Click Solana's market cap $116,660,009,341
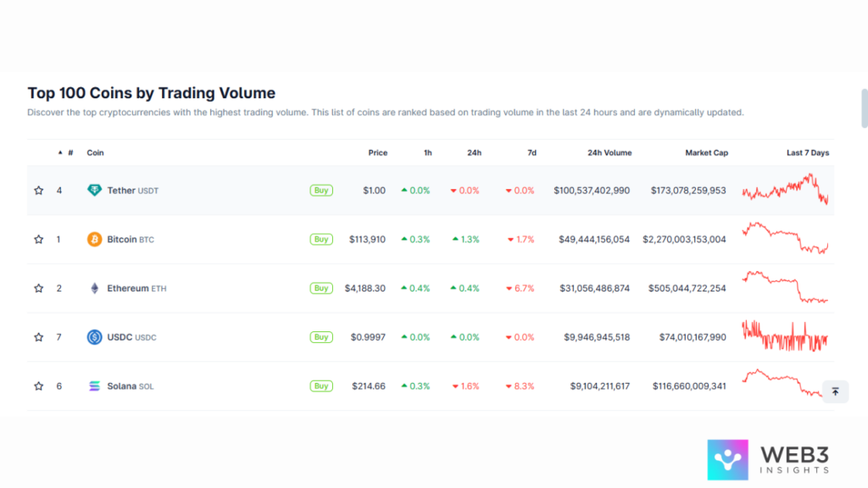The width and height of the screenshot is (868, 488). pos(689,386)
